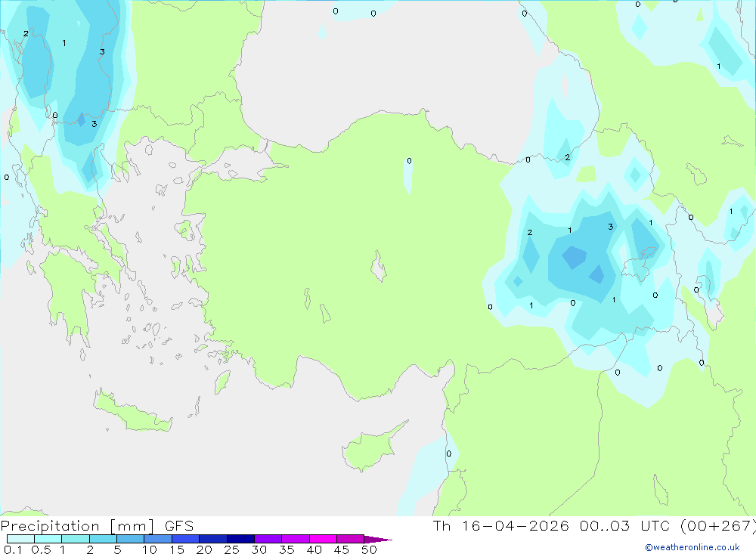Click the '0.1' legend scale value

[x=13, y=549]
